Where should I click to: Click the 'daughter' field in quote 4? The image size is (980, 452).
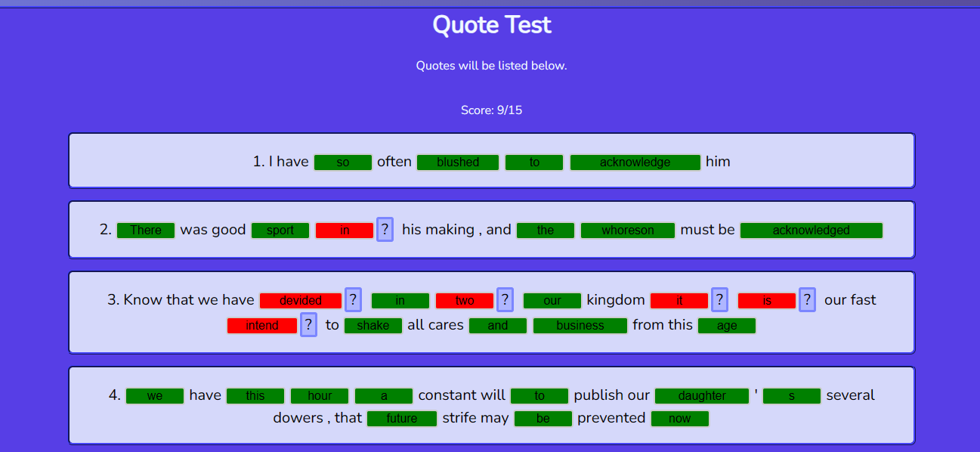(x=702, y=396)
